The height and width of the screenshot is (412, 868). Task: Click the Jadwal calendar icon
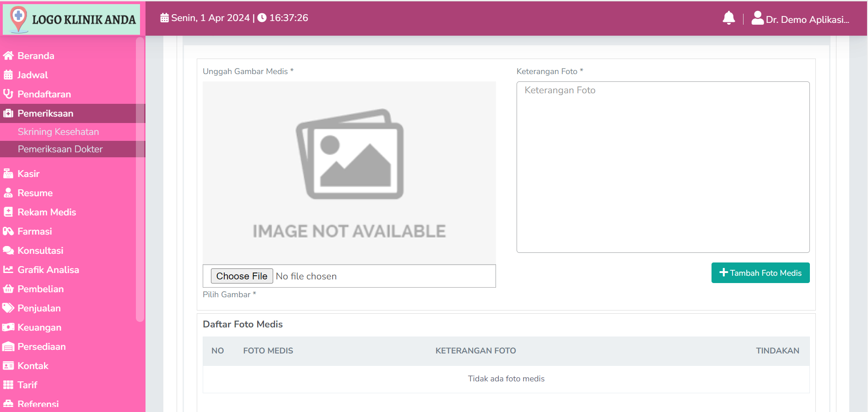pyautogui.click(x=8, y=75)
